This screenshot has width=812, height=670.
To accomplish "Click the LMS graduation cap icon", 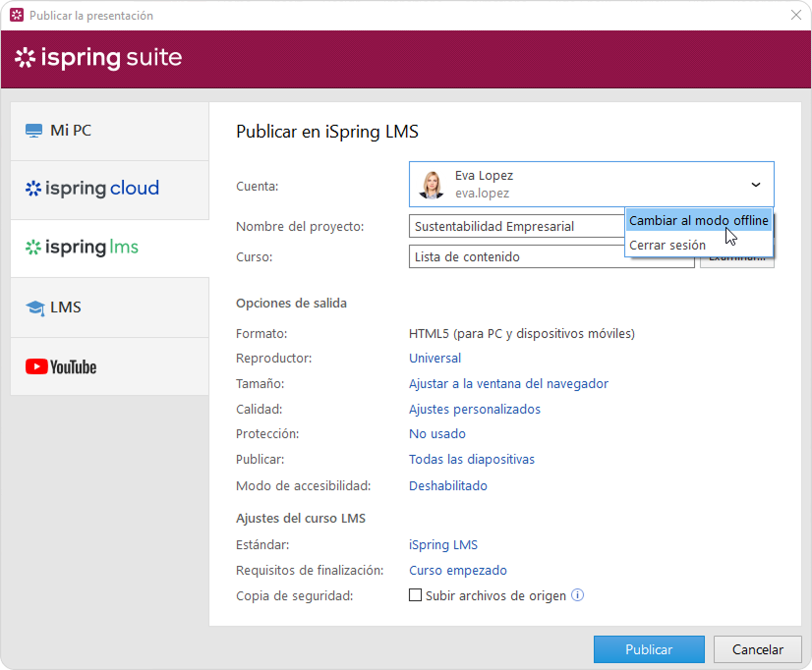I will click(x=35, y=307).
